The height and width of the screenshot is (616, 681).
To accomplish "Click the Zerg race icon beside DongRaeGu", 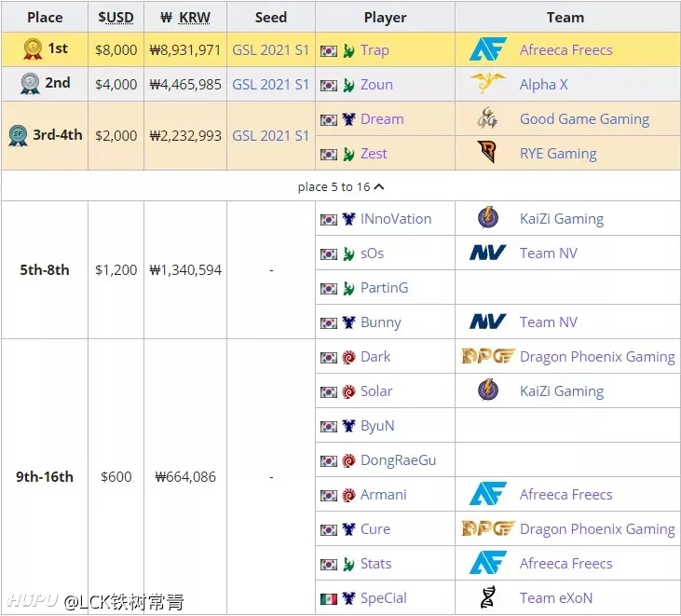I will pyautogui.click(x=348, y=460).
